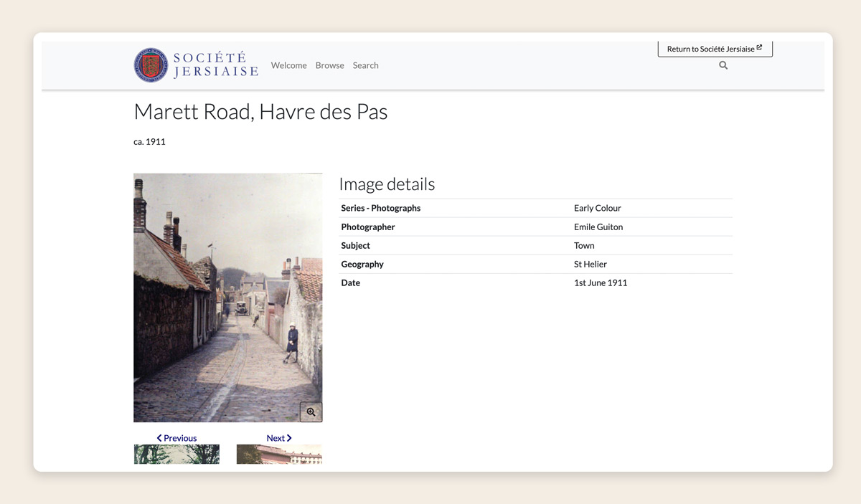Viewport: 861px width, 504px height.
Task: Open the previous image thumbnail with trees
Action: [177, 454]
